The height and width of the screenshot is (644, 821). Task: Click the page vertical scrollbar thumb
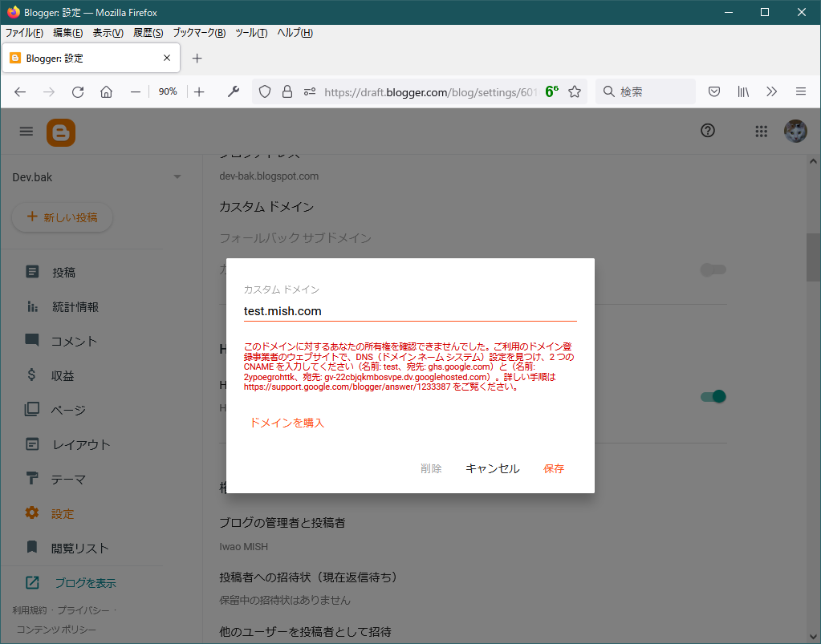pyautogui.click(x=813, y=257)
